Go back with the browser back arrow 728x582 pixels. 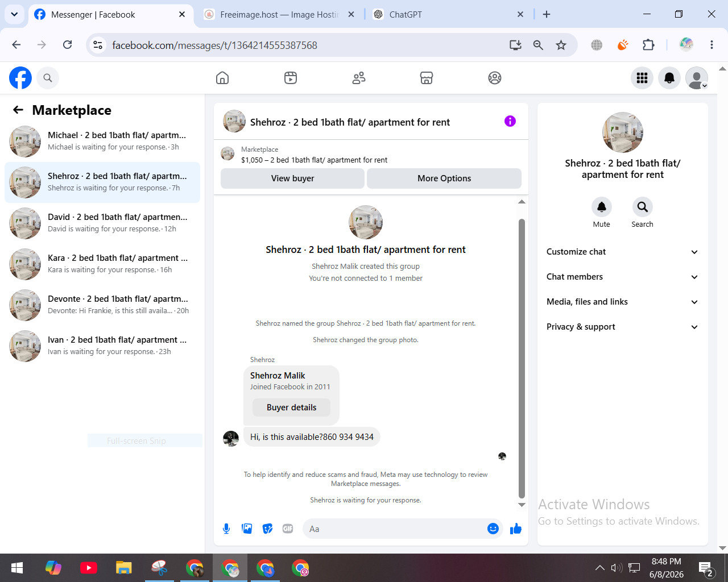pyautogui.click(x=16, y=45)
